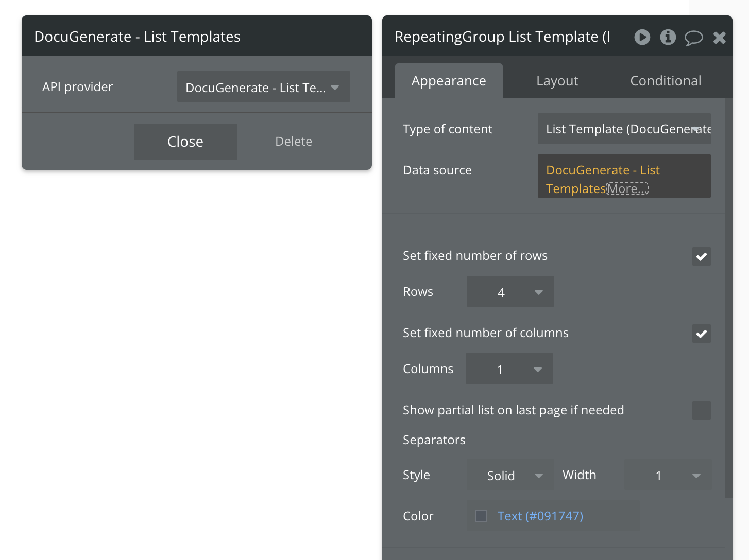Click the DocuGenerate - List Templates title

click(x=138, y=37)
